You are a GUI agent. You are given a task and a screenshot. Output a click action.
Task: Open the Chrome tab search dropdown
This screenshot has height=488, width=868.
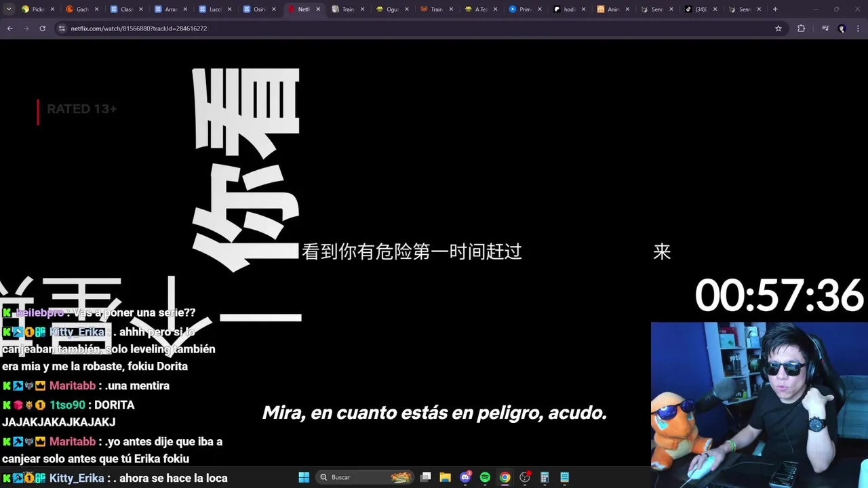(9, 9)
